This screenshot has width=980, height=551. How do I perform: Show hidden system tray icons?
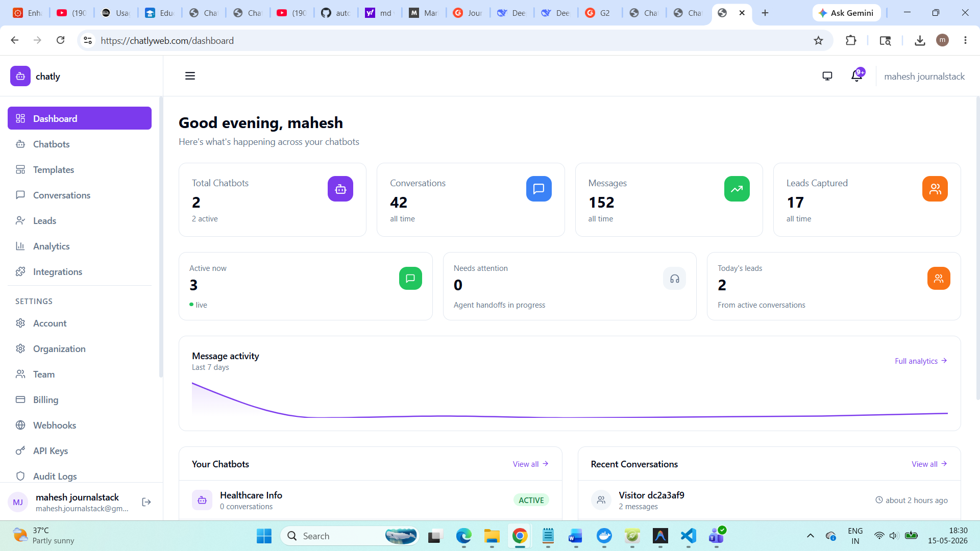[810, 536]
